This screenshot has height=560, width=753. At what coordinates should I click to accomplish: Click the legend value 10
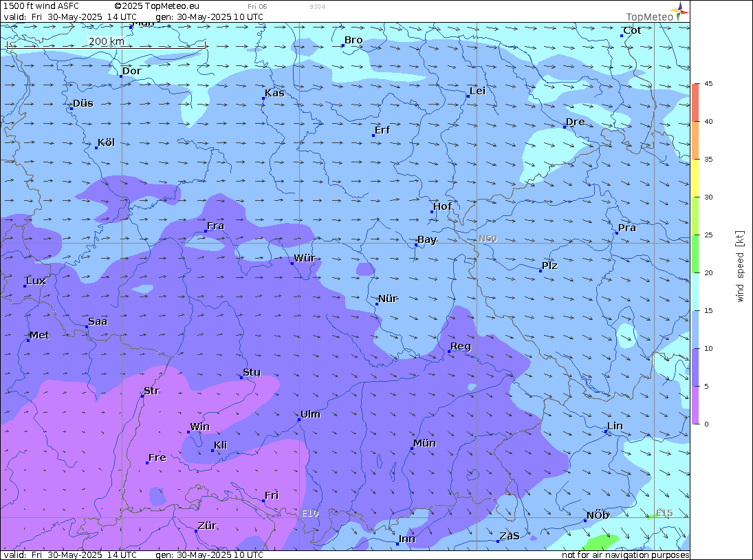pos(708,349)
